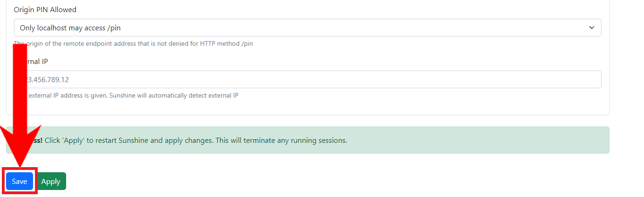Screen dimensions: 644x197
Task: Click the green success alert banner
Action: 419,140
